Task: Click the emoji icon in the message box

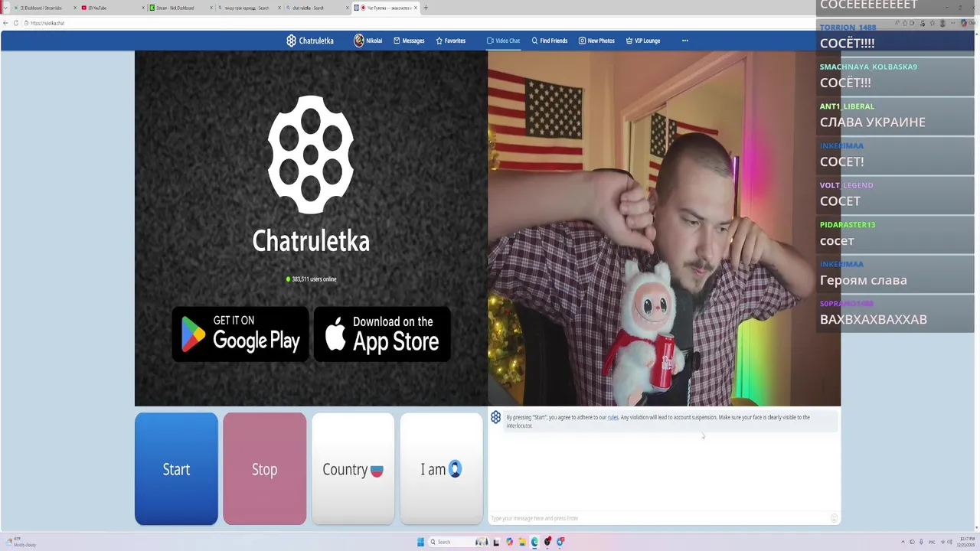Action: coord(834,518)
